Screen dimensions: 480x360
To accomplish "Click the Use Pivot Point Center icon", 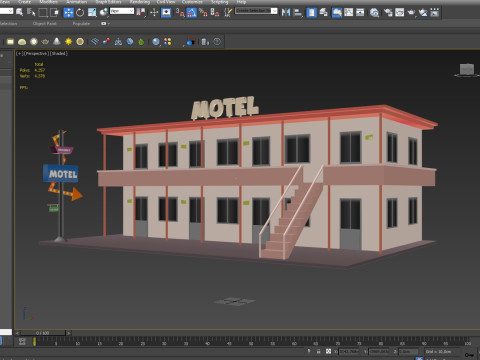I will pos(141,13).
